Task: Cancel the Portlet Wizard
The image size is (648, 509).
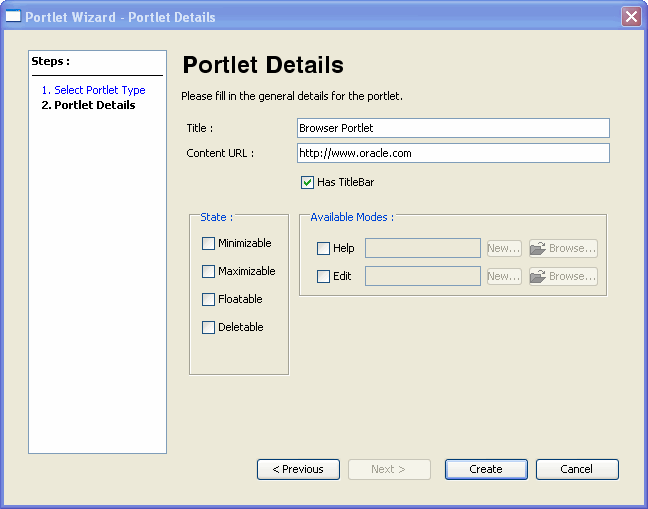Action: (577, 469)
